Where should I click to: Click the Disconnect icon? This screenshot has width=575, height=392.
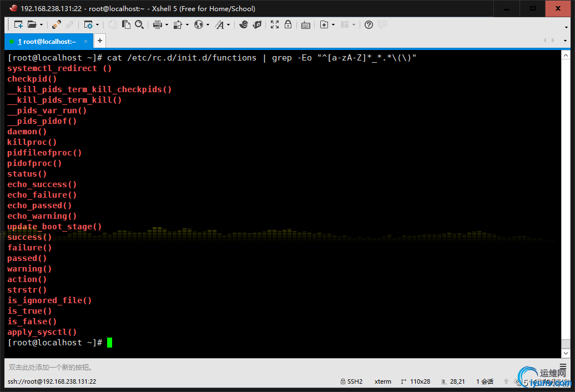click(x=70, y=24)
